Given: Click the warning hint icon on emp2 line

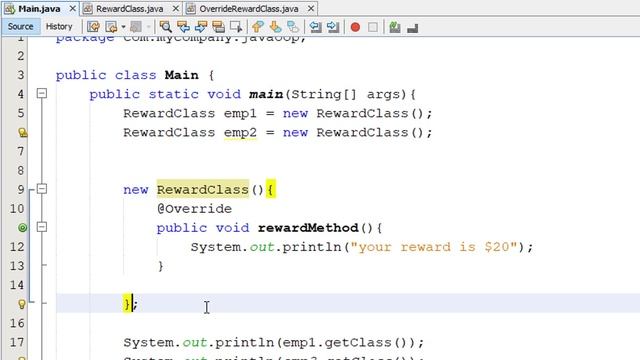Looking at the screenshot, I should point(22,132).
